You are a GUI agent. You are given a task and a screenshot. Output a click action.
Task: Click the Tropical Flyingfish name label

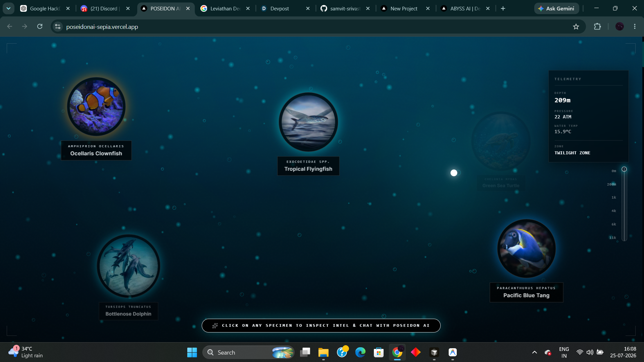308,166
